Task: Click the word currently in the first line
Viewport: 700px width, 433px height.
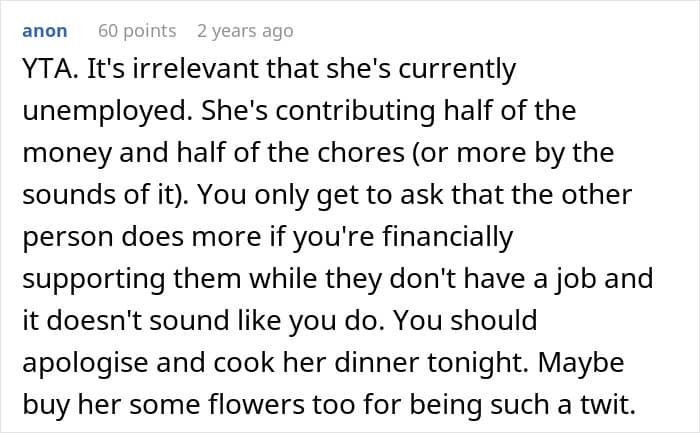Action: point(457,71)
